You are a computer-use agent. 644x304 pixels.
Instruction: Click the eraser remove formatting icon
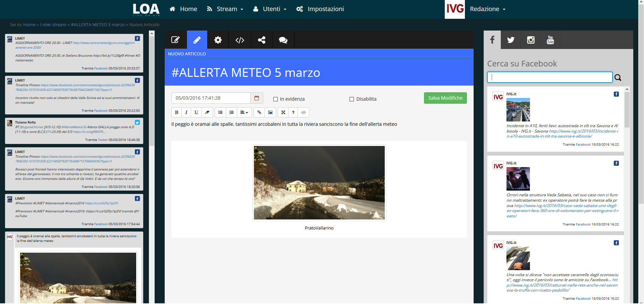[x=207, y=112]
